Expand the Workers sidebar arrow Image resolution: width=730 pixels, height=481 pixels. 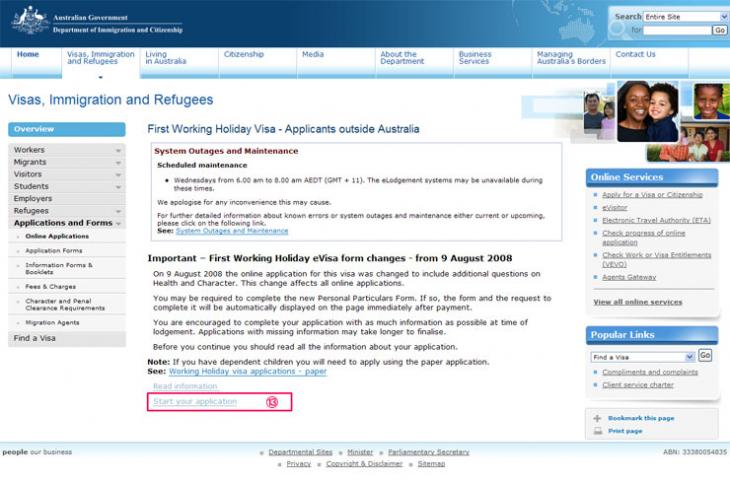tap(118, 150)
